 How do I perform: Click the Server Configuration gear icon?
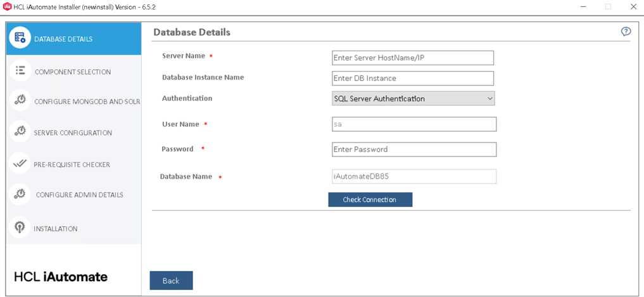pos(20,132)
